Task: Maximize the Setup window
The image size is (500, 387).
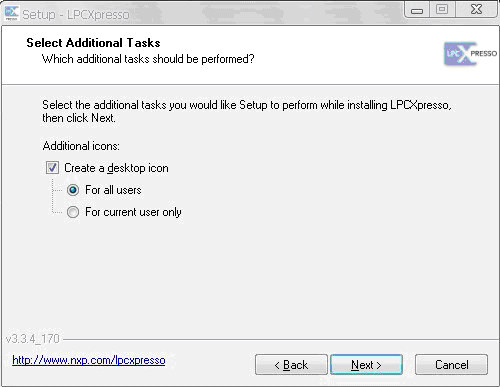Action: 442,10
